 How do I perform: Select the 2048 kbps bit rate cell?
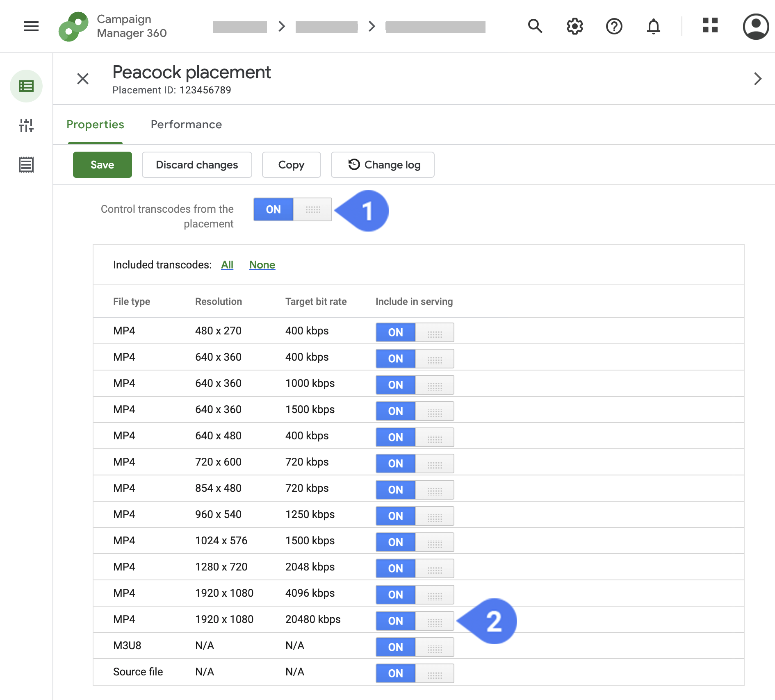coord(310,567)
